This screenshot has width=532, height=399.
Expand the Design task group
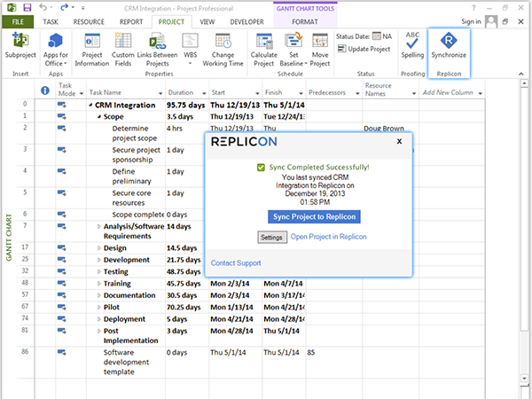98,248
